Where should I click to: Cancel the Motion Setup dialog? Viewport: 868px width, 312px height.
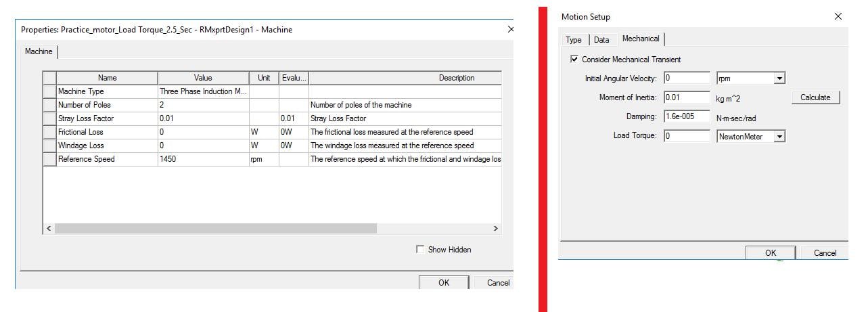click(x=825, y=252)
